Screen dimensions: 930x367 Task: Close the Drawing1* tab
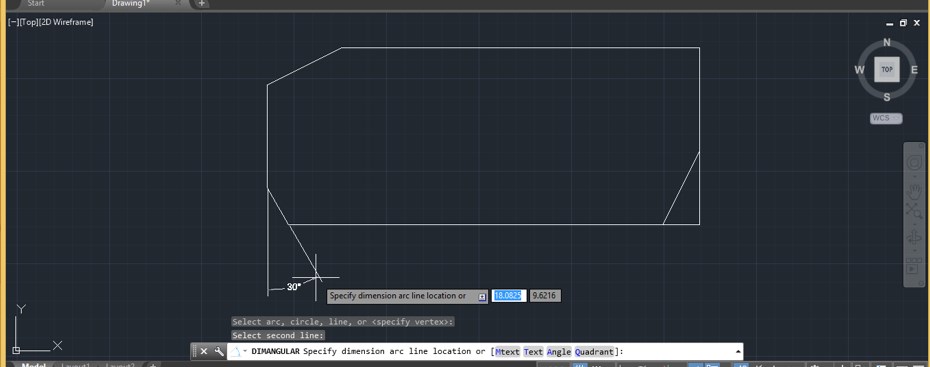[x=178, y=3]
